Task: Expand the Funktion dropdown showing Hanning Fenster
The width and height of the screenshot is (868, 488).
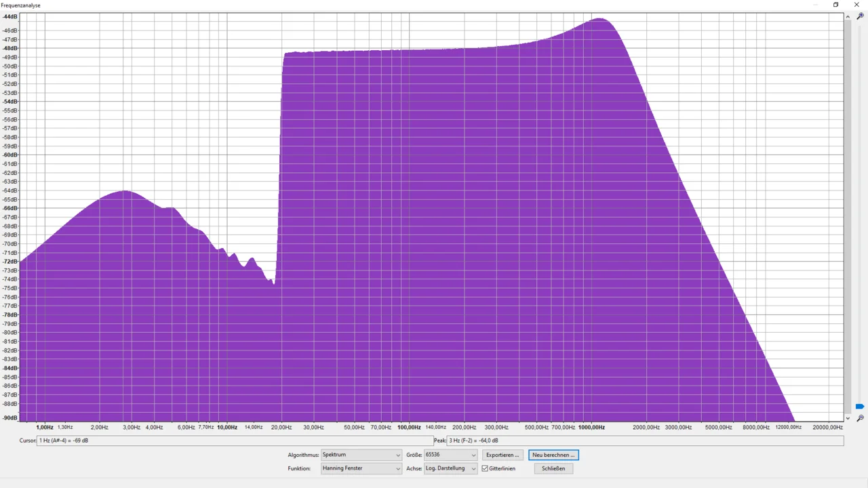Action: click(361, 468)
